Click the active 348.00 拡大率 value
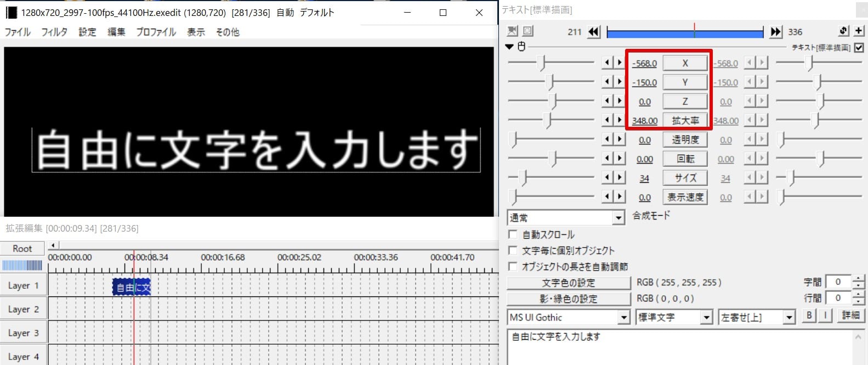The image size is (868, 365). click(x=645, y=121)
